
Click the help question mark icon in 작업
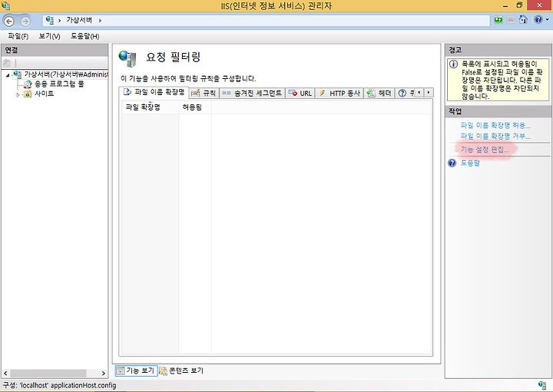tap(452, 163)
